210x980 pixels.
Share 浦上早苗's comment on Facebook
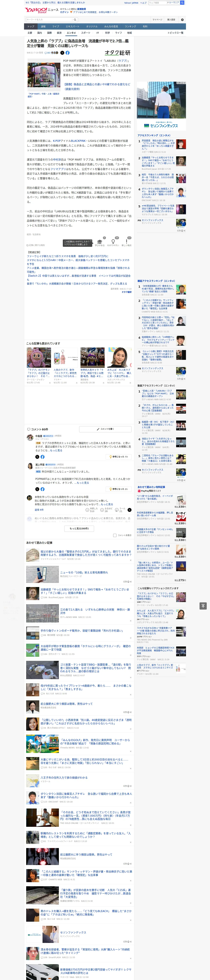42,489
